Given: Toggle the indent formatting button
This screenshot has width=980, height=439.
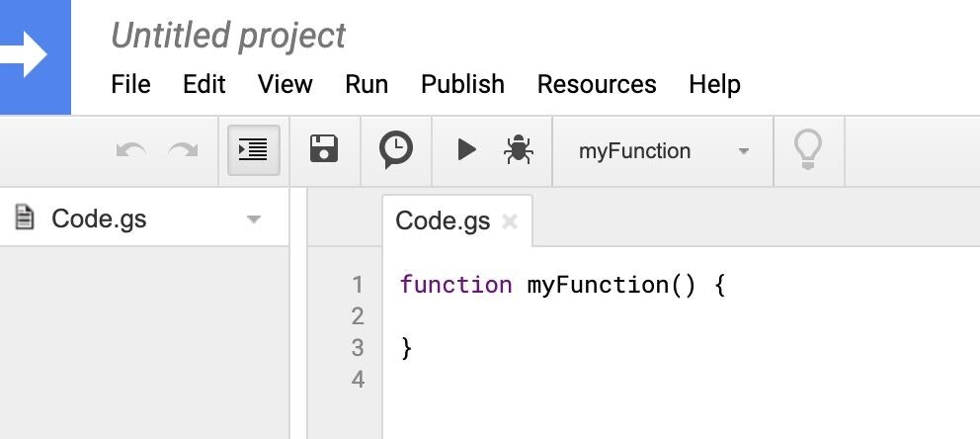Looking at the screenshot, I should click(253, 150).
